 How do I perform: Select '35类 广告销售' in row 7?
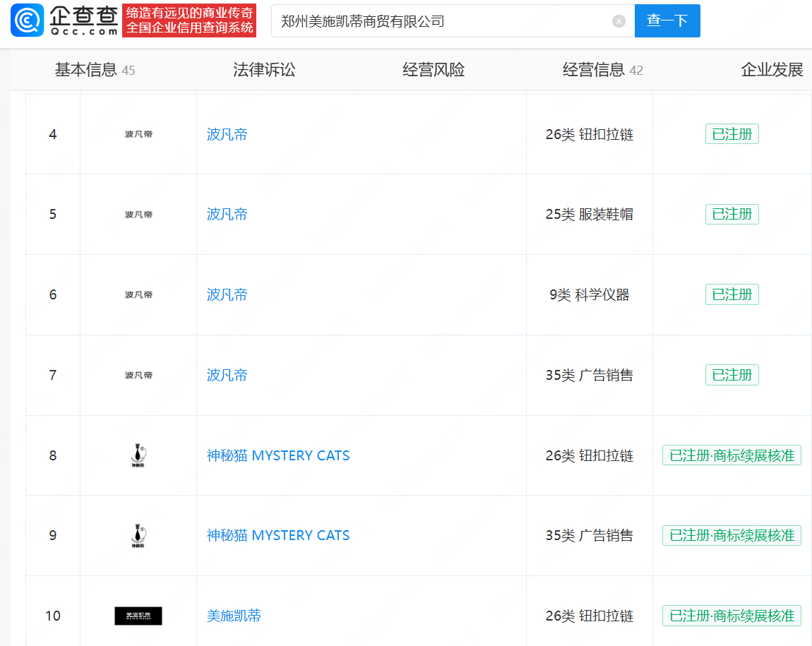[x=590, y=376]
